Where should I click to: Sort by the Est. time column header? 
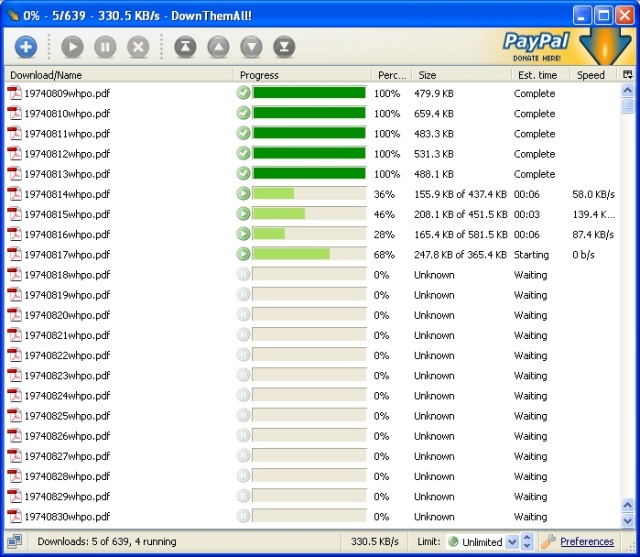[541, 75]
